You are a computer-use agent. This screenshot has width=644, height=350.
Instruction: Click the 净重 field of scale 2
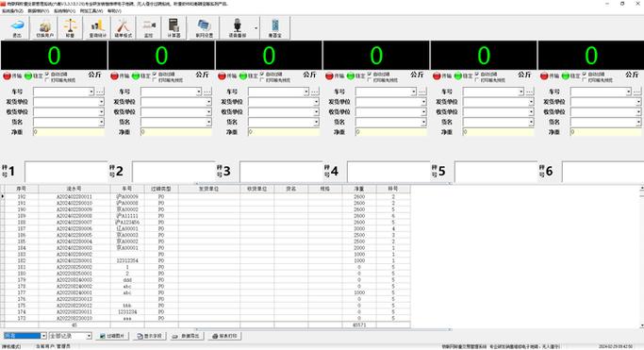(x=176, y=132)
